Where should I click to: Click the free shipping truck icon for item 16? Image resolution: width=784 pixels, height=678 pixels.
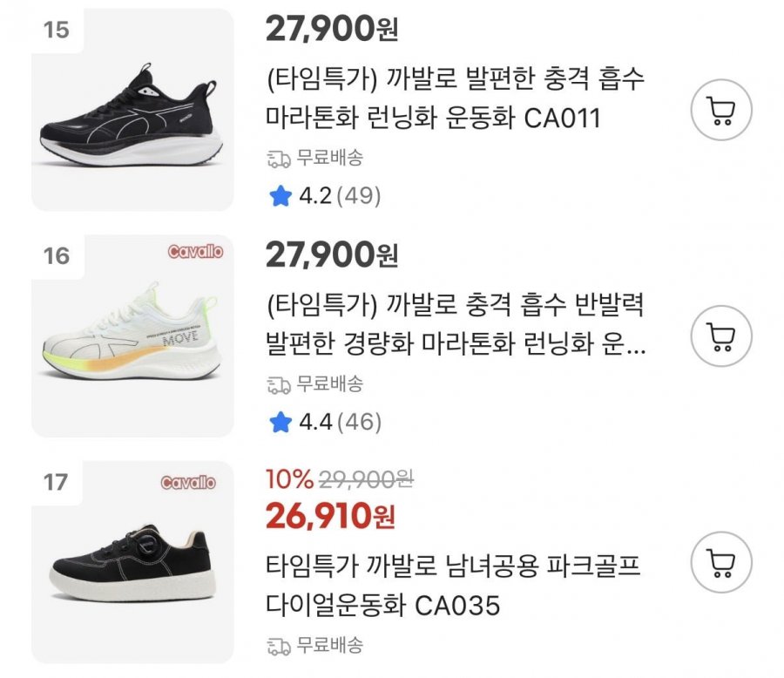tap(279, 384)
